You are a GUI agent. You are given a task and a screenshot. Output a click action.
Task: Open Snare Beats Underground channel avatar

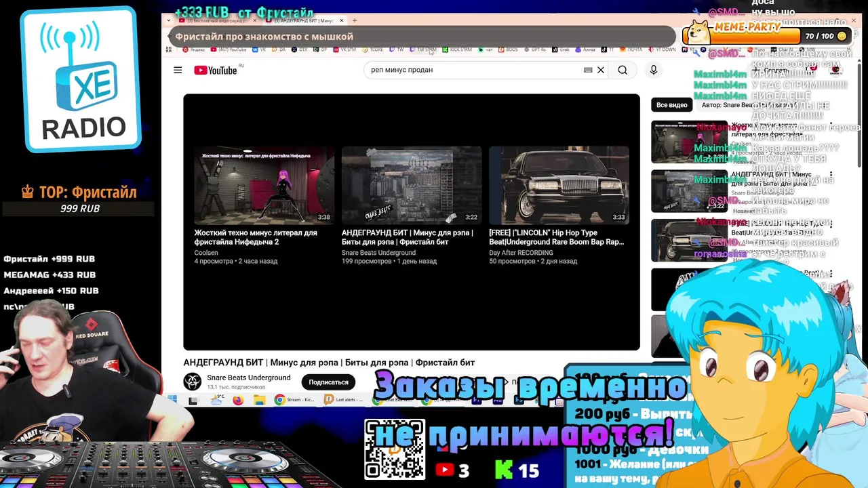click(x=193, y=382)
